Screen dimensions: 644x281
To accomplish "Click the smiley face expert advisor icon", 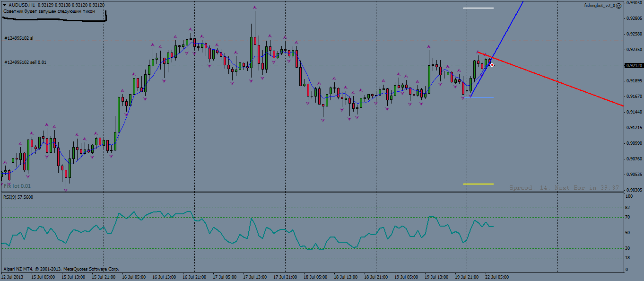I will click(x=619, y=6).
